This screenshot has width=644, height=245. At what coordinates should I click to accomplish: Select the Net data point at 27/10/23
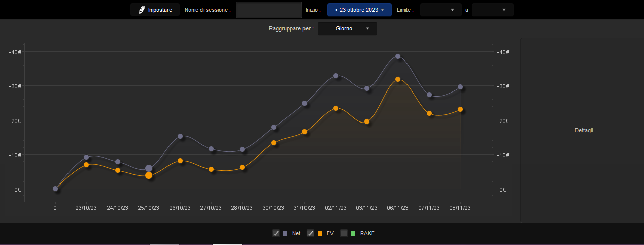[211, 149]
